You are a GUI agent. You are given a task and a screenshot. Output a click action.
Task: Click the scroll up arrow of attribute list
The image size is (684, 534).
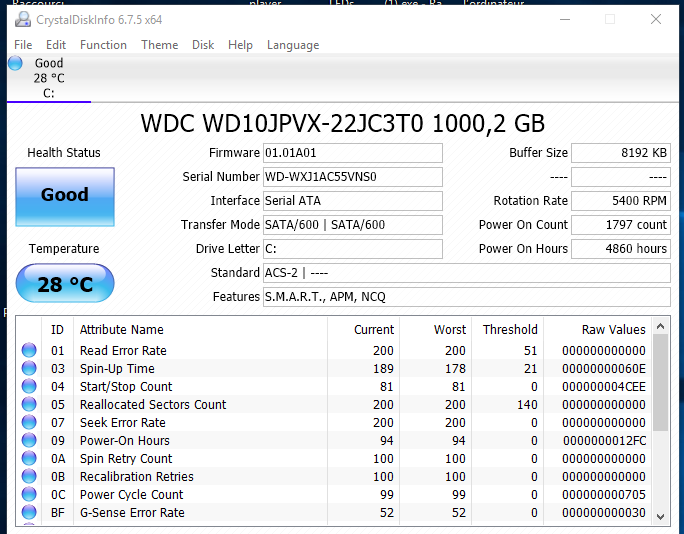point(660,326)
